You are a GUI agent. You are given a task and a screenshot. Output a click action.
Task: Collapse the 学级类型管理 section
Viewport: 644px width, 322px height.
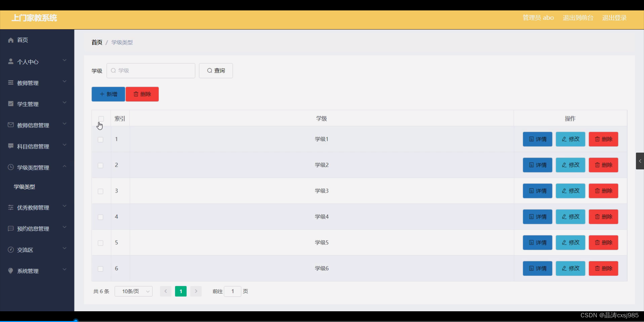pos(64,166)
